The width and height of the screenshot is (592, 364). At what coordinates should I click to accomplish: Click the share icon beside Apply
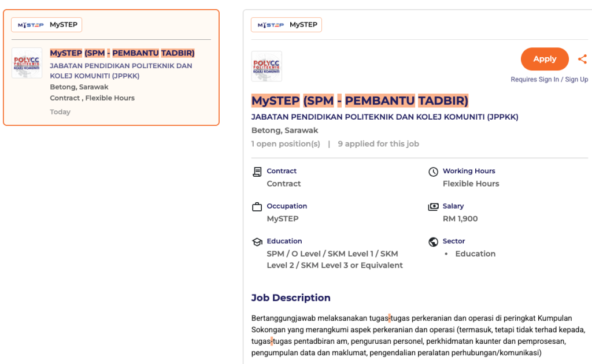point(582,59)
